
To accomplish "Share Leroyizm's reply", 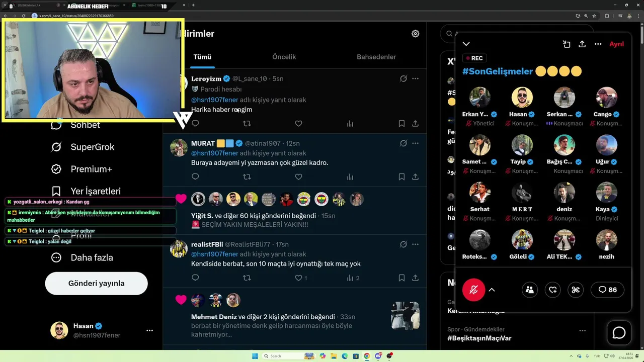I will [x=415, y=123].
